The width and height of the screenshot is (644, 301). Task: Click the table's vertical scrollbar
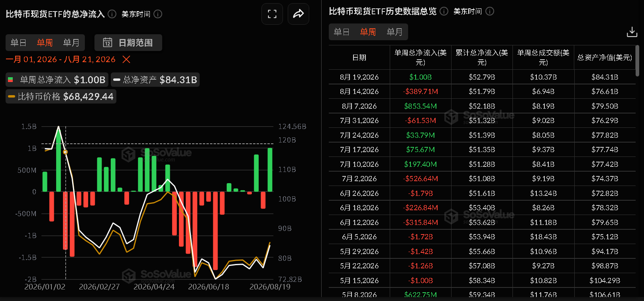pos(637,61)
